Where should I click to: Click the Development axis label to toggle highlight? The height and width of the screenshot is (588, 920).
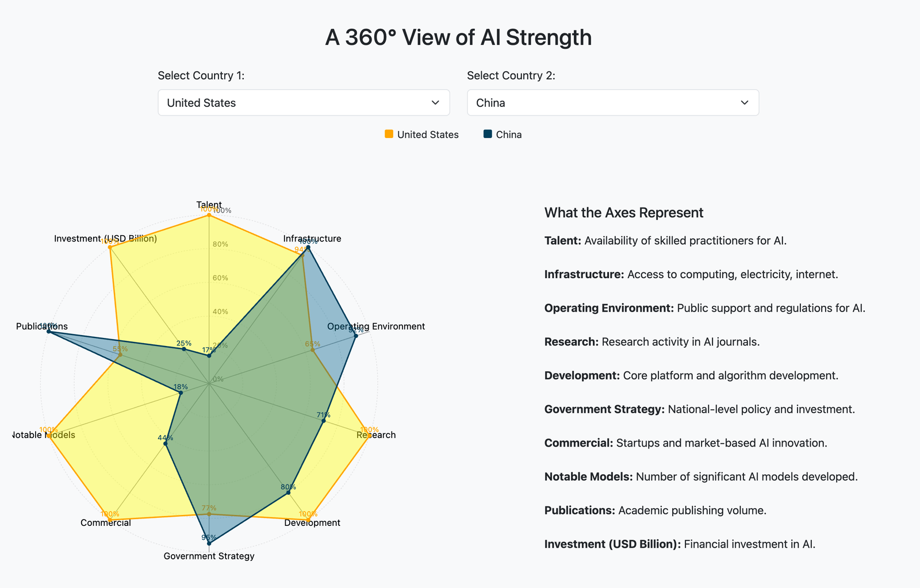pyautogui.click(x=312, y=522)
